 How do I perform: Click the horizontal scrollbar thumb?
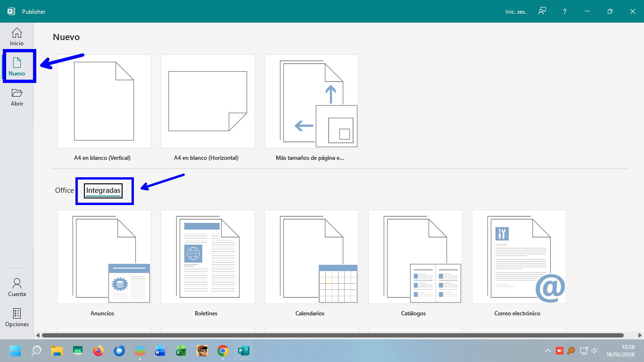pos(333,335)
